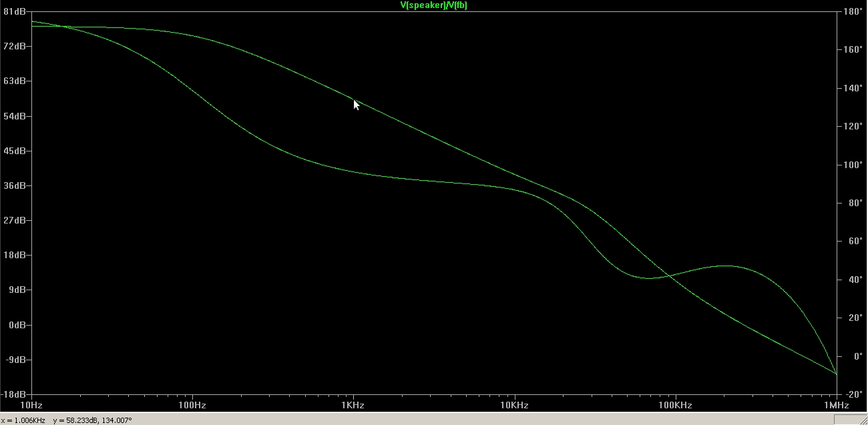Image resolution: width=868 pixels, height=425 pixels.
Task: Click the 18dB left axis label
Action: tap(14, 255)
